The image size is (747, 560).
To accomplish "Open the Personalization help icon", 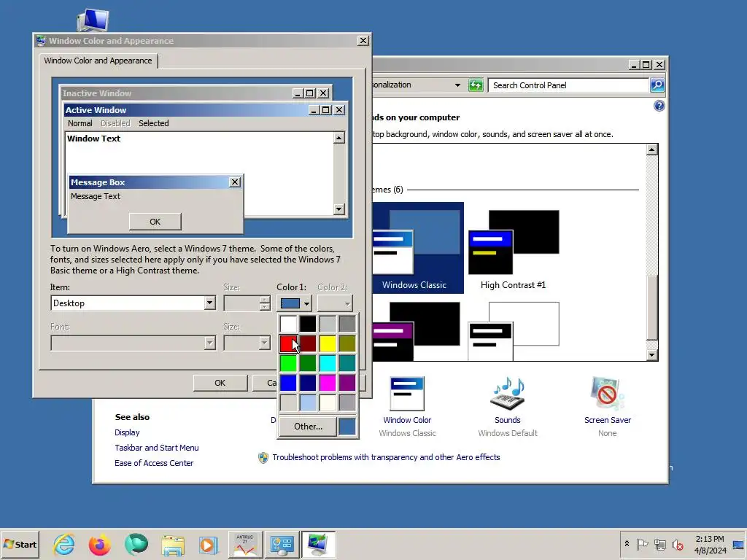I will click(x=659, y=106).
